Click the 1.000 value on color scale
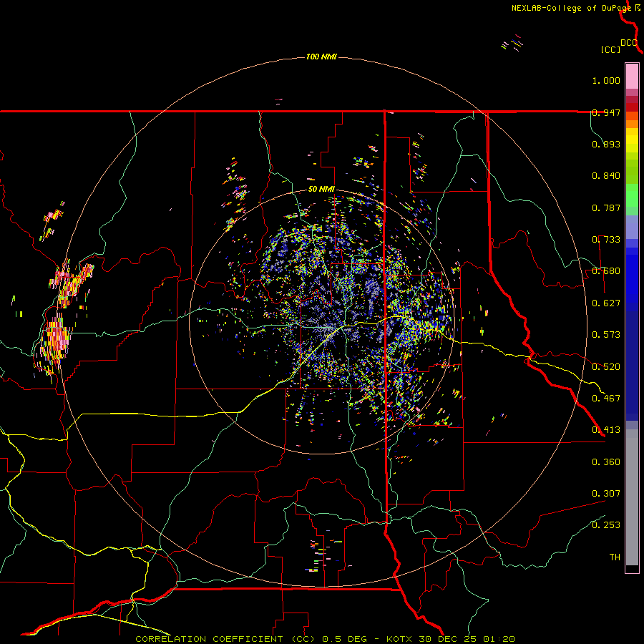The height and width of the screenshot is (644, 644). coord(606,80)
